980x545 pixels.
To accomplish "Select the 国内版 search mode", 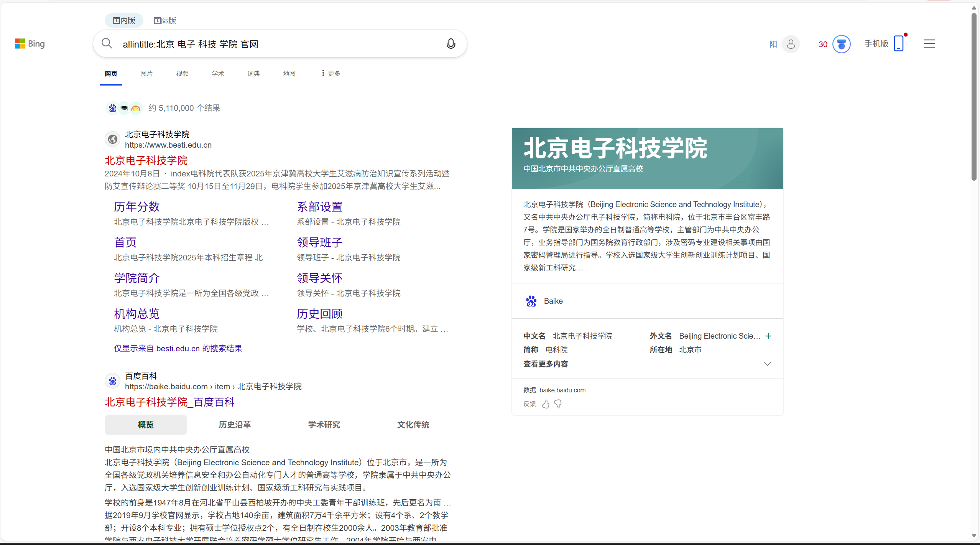I will pos(124,21).
